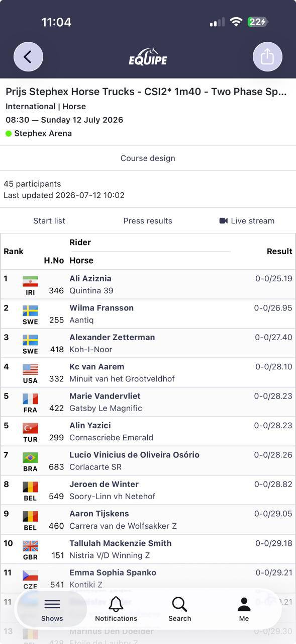Screen dimensions: 296x644
Task: Select rider Wilma Fransson row
Action: [x=148, y=314]
